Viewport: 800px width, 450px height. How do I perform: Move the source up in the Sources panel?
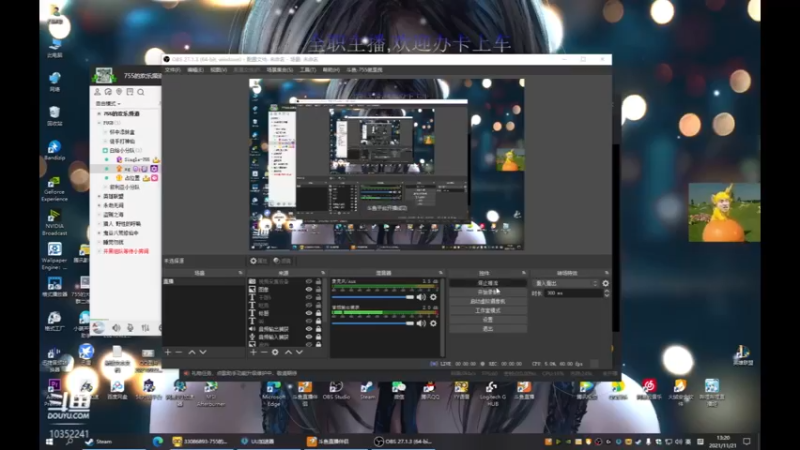(x=288, y=352)
